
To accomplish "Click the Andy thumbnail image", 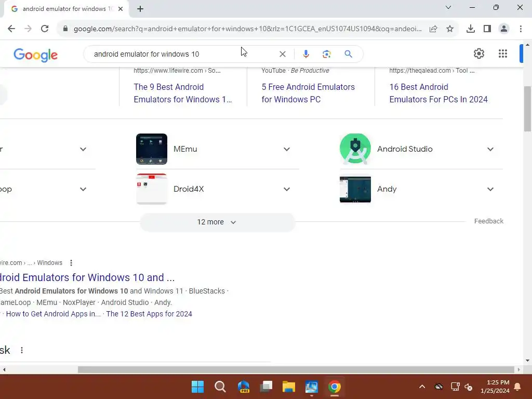I will [355, 189].
